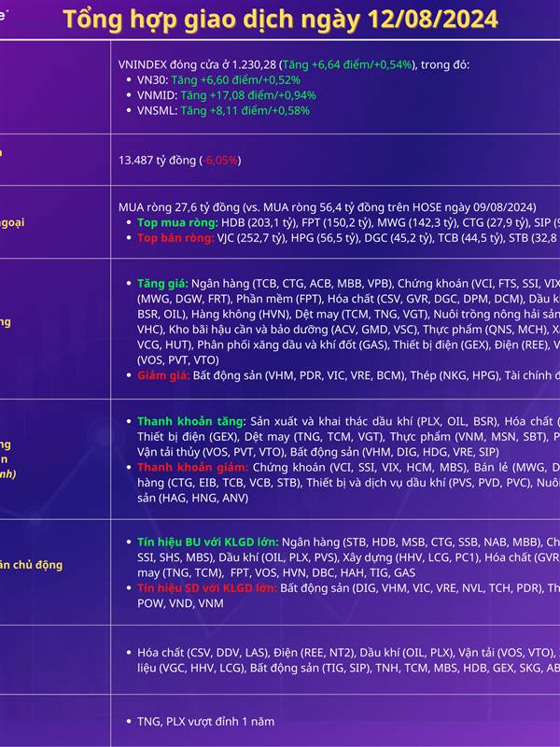This screenshot has width=560, height=747.
Task: Click the "VNMID: Tăng +17,08 điểm/+0,94%" bullet
Action: tap(227, 95)
